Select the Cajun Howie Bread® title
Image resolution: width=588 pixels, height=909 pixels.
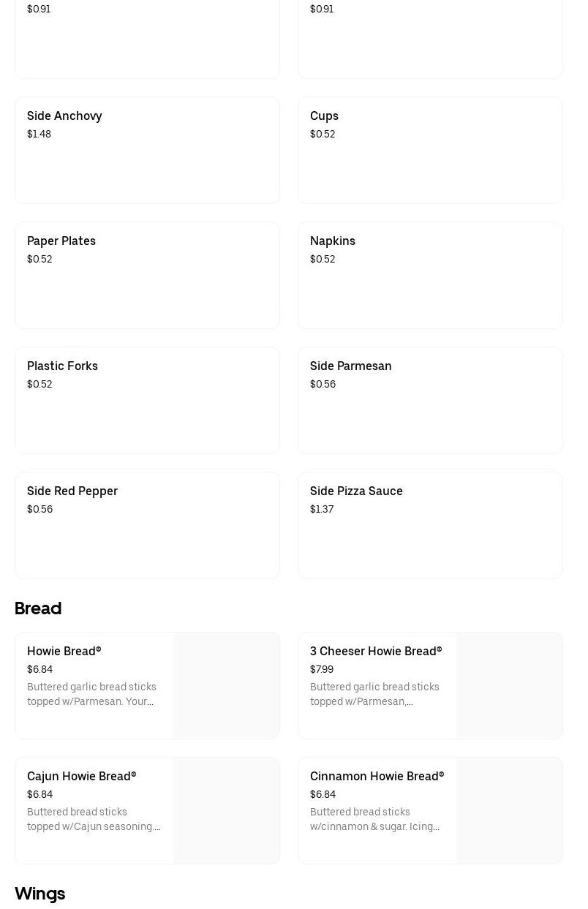(82, 776)
